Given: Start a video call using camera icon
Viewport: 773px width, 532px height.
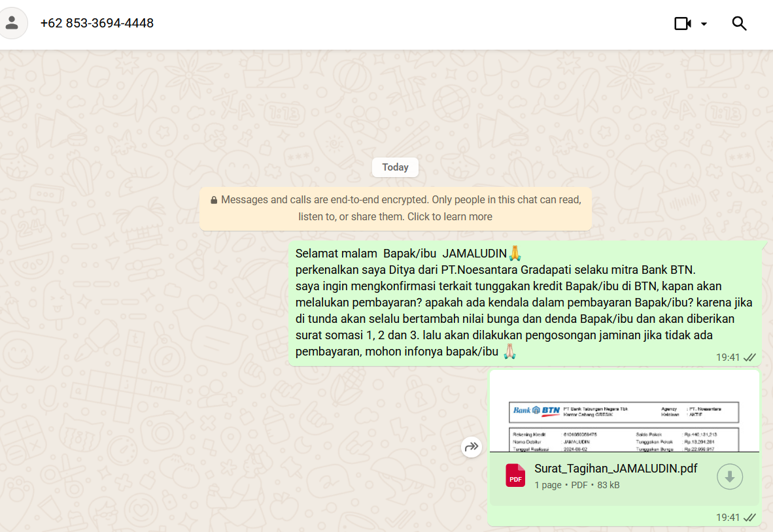Looking at the screenshot, I should (x=682, y=24).
